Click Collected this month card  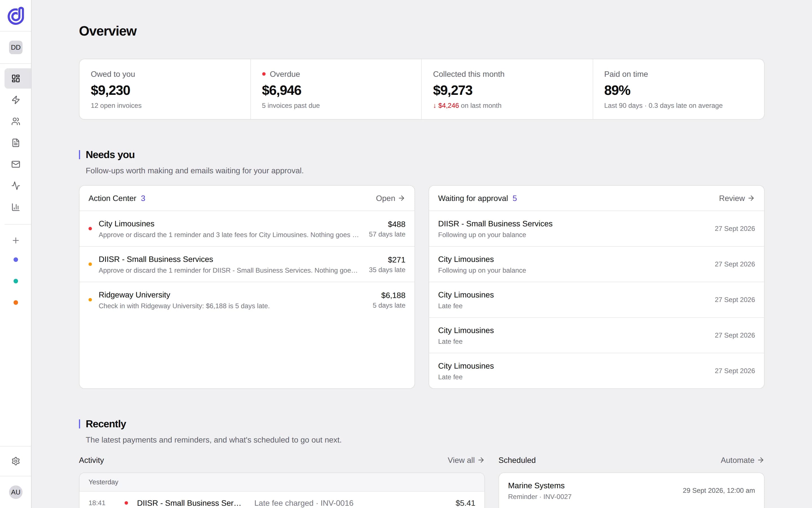[507, 89]
